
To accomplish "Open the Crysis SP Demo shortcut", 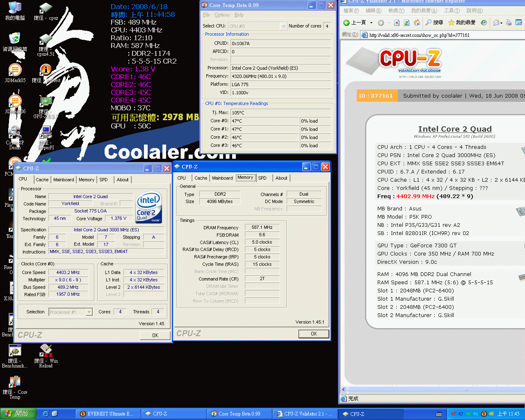I will 15,138.
